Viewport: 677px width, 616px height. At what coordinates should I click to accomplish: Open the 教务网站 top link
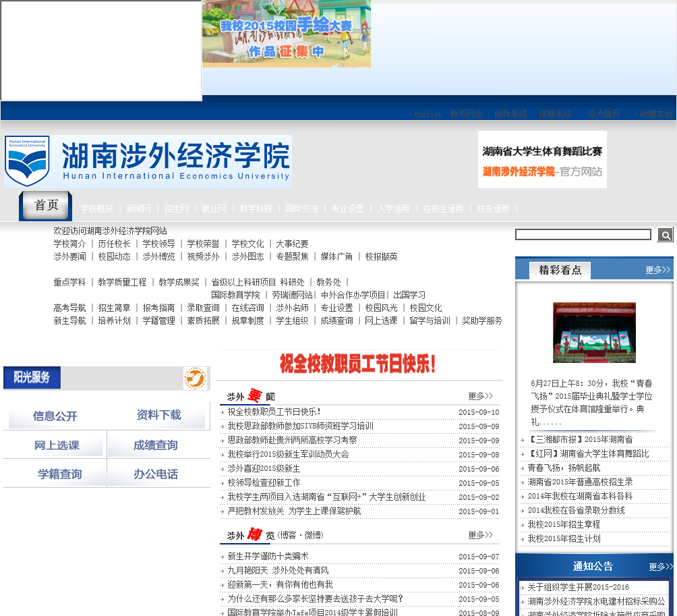click(467, 115)
